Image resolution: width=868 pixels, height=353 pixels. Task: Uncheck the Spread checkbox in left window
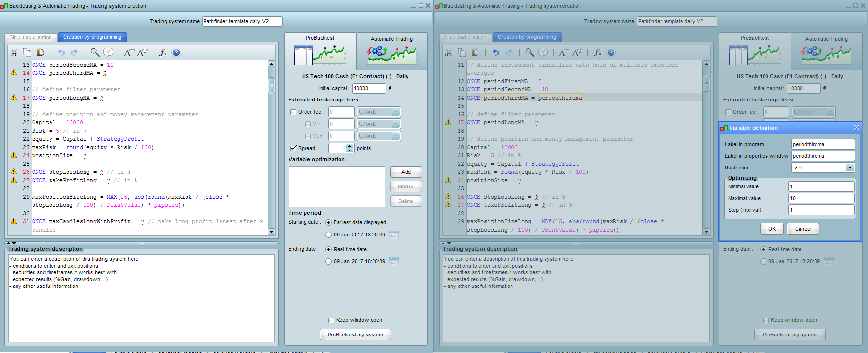(x=293, y=148)
